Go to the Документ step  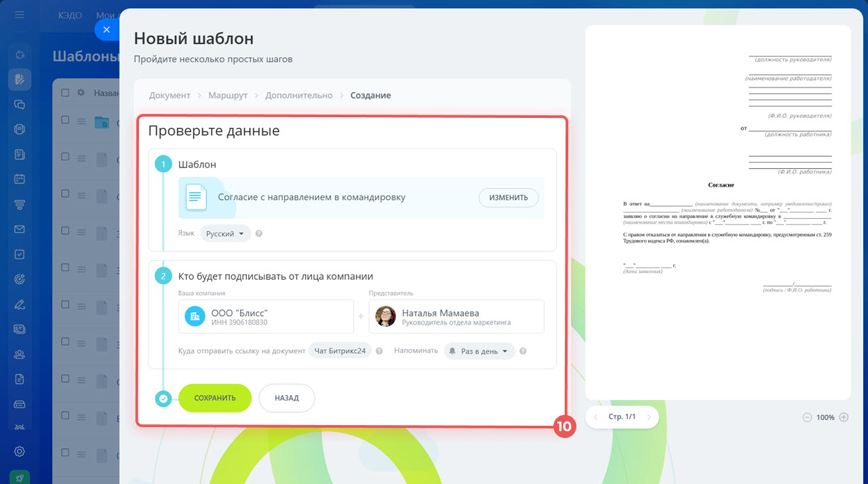click(x=170, y=96)
